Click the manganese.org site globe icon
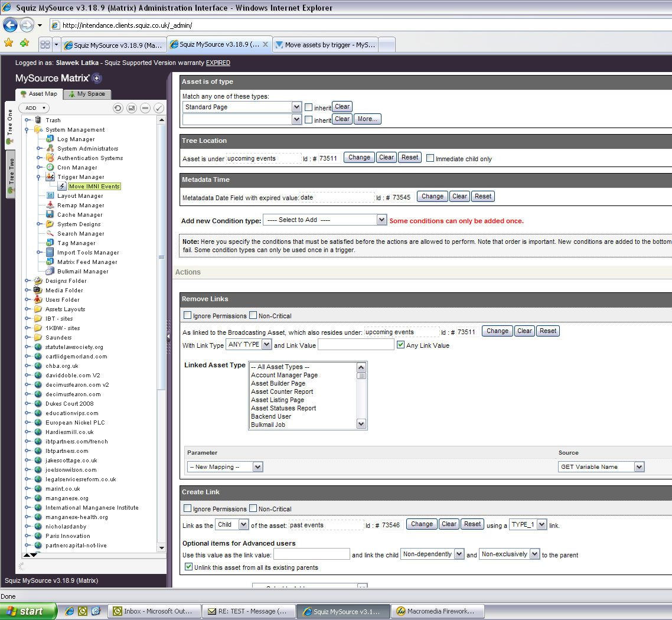 38,498
